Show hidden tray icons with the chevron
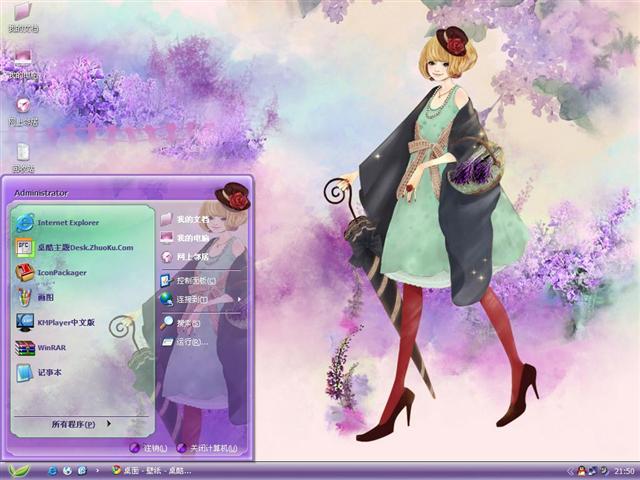Image resolution: width=640 pixels, height=480 pixels. click(x=569, y=470)
